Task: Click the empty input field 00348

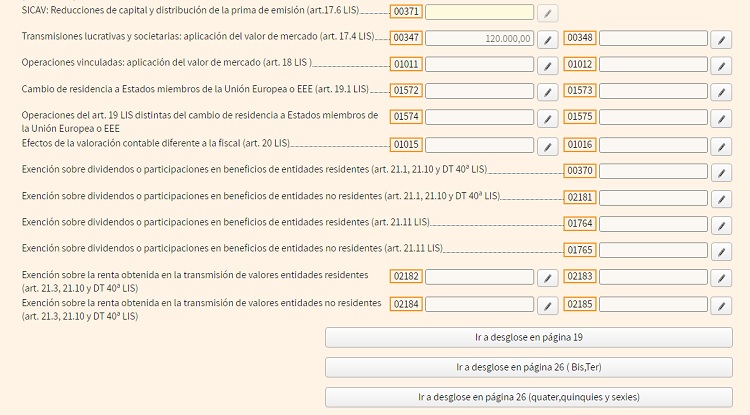Action: tap(653, 38)
